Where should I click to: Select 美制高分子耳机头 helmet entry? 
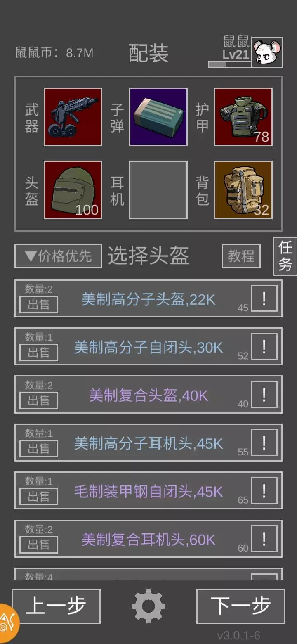coord(148,443)
